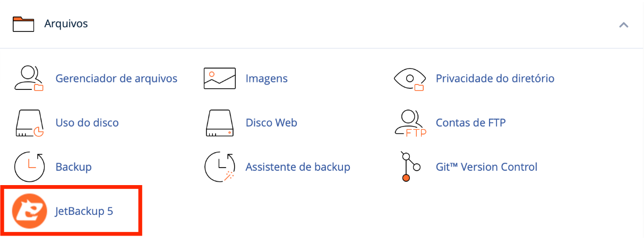The width and height of the screenshot is (644, 242).
Task: Click the Uso do disco drive icon
Action: (x=28, y=123)
